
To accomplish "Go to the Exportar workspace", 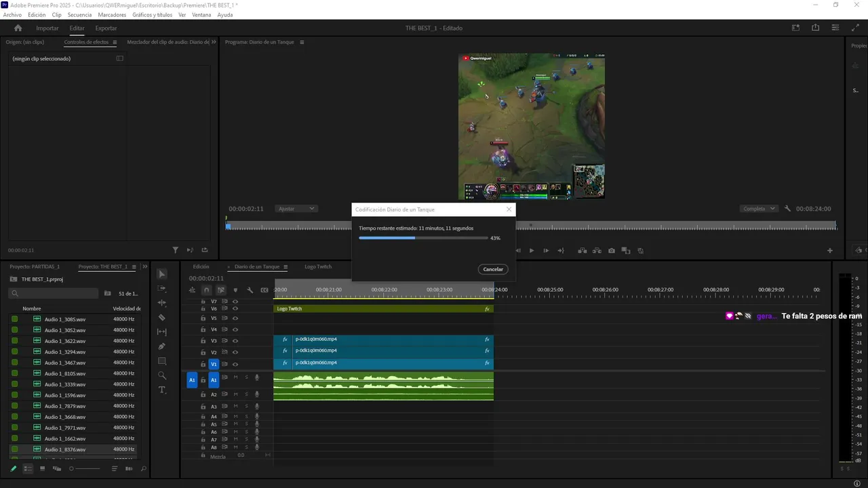I will click(x=106, y=28).
